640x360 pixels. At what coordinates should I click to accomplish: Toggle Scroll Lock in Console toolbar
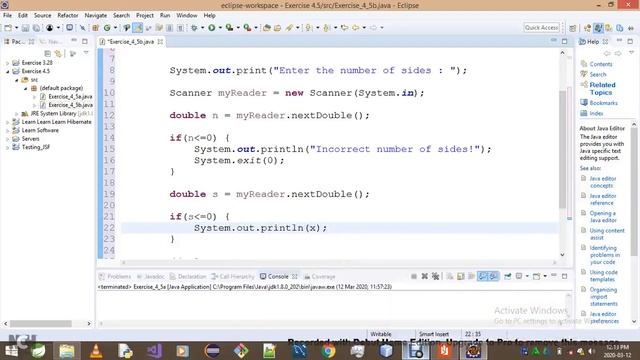tap(461, 276)
